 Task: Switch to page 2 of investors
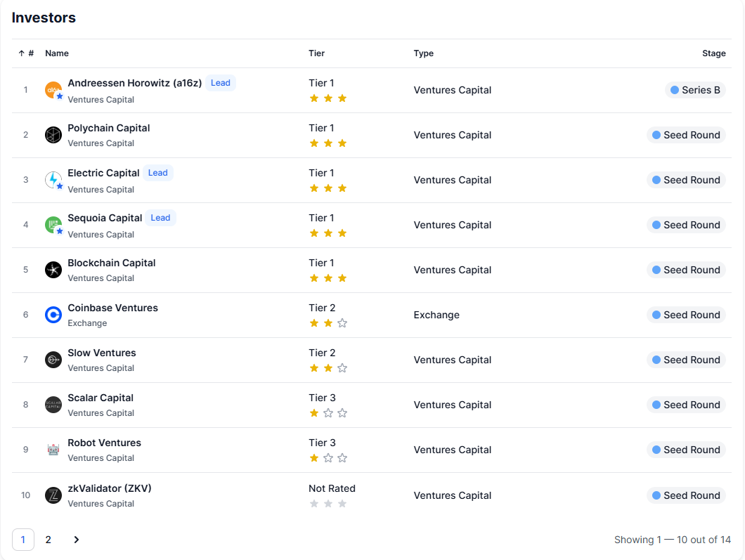pos(48,540)
